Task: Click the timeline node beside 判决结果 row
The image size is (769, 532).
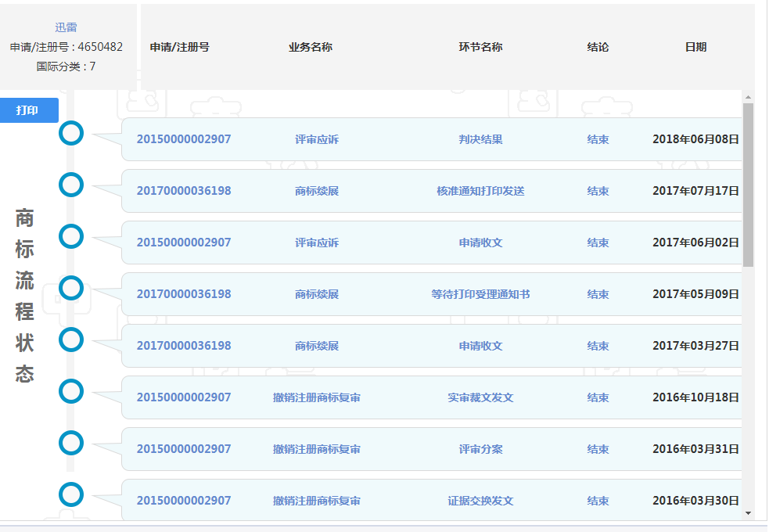Action: pos(71,133)
